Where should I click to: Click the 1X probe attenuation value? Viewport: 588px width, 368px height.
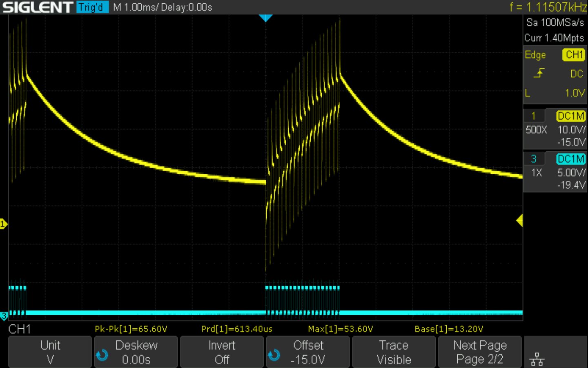[x=537, y=173]
